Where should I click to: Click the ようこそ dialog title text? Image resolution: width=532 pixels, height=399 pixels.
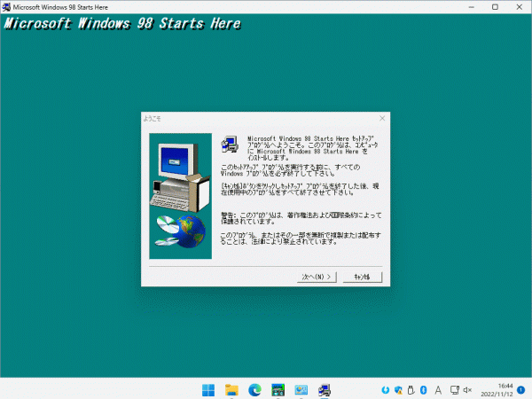(152, 119)
